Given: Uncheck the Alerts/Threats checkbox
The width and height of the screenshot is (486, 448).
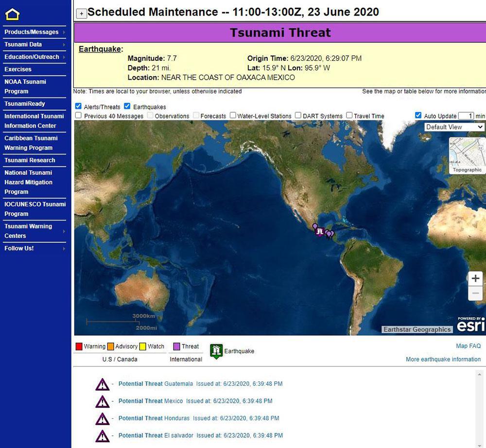Looking at the screenshot, I should click(x=78, y=106).
